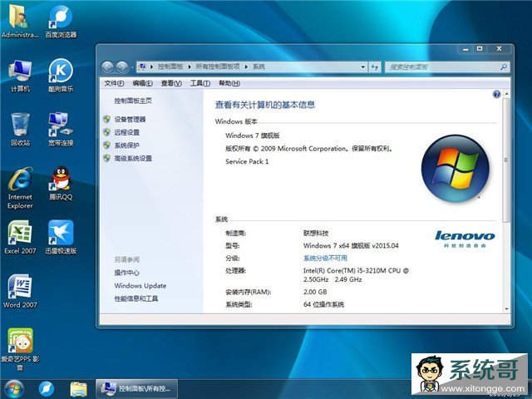Click the blue help question mark icon
The height and width of the screenshot is (399, 532).
tap(496, 94)
